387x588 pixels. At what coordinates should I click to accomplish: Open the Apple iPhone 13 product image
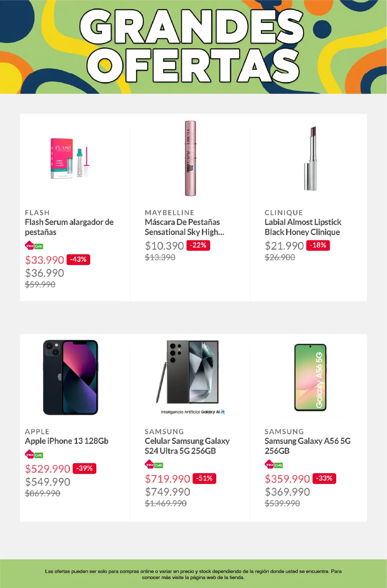click(x=71, y=377)
